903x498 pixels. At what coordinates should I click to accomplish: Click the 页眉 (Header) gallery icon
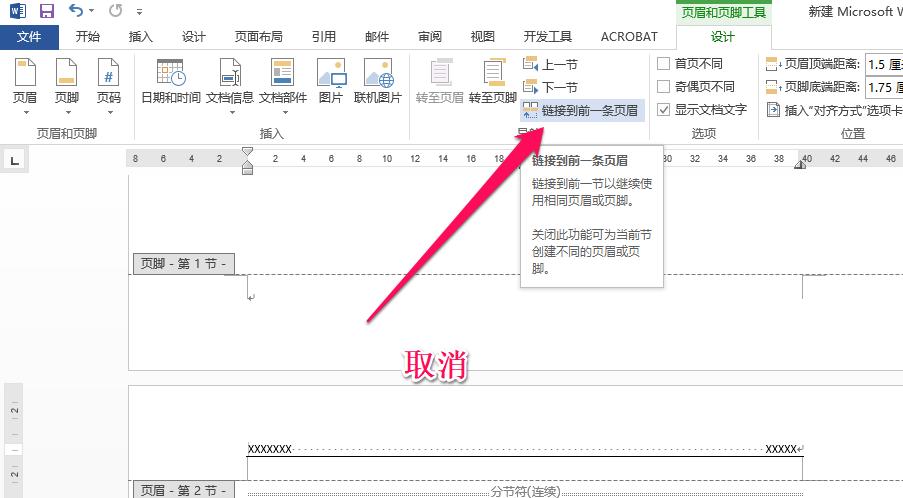point(25,73)
